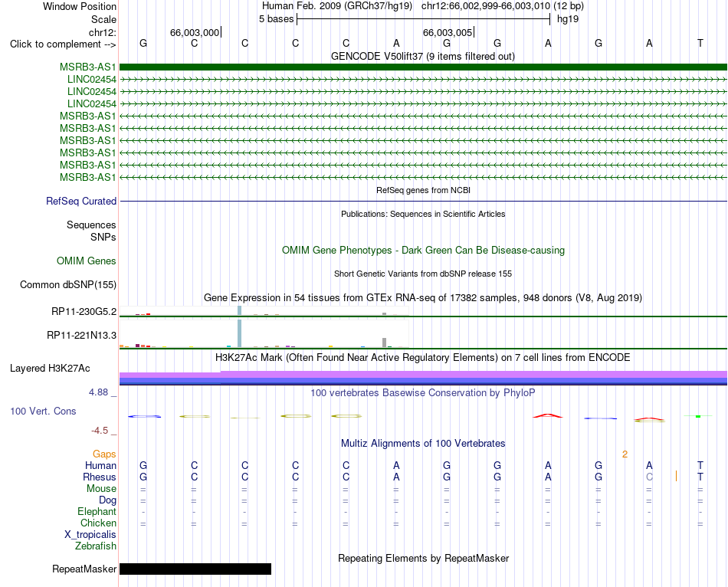Click the green PhyloP mark under base T
The image size is (728, 587).
tap(698, 416)
